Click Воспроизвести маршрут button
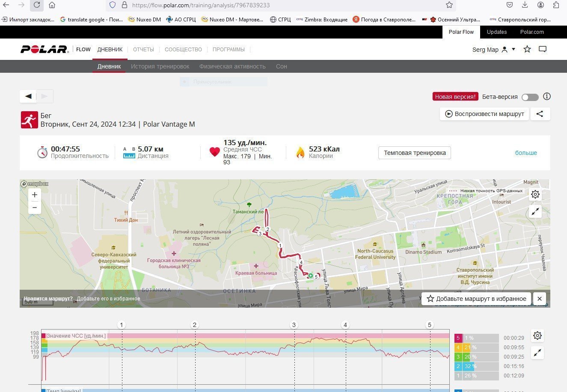This screenshot has height=392, width=567. point(484,114)
